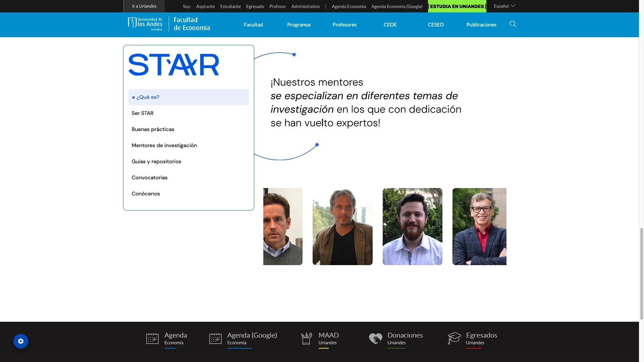Click the Ir a Uniandes link
This screenshot has width=644, height=362.
pos(144,6)
